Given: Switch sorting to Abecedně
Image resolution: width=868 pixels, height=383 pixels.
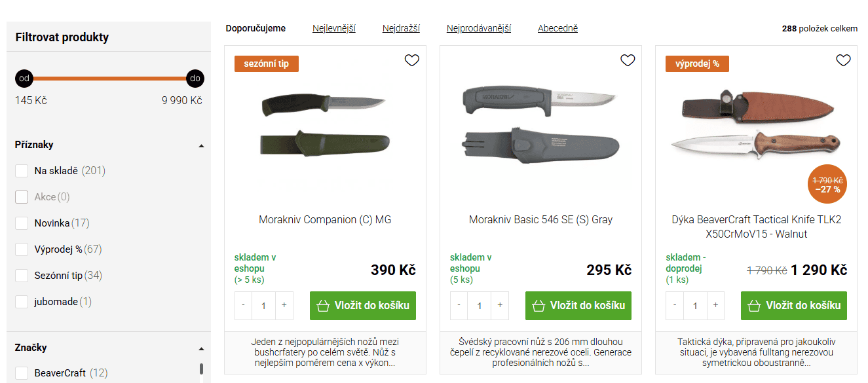Looking at the screenshot, I should click(557, 28).
